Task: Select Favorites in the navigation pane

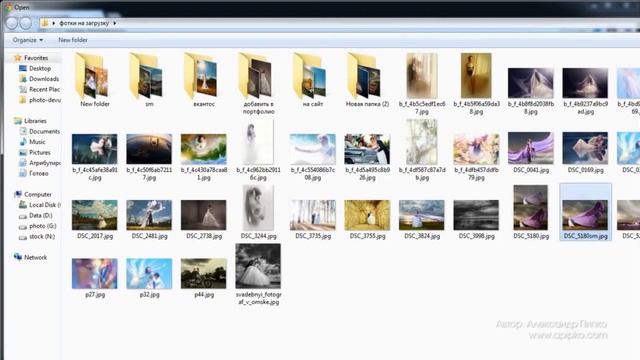Action: (36, 58)
